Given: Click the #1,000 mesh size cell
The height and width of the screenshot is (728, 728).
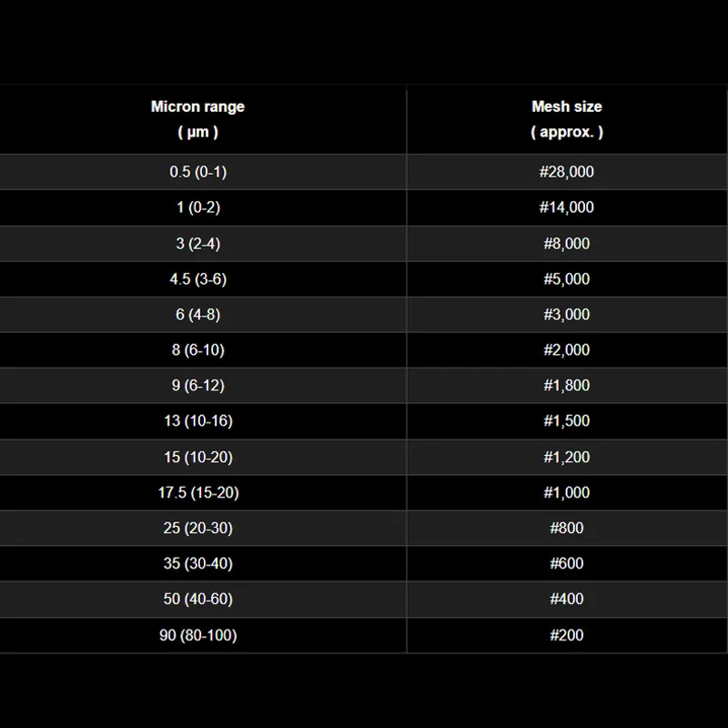Looking at the screenshot, I should click(566, 492).
